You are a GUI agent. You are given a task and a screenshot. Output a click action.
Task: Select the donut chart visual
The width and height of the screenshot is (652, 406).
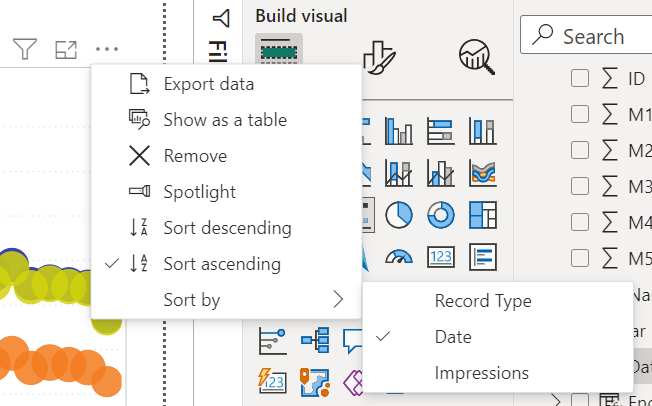[x=441, y=215]
